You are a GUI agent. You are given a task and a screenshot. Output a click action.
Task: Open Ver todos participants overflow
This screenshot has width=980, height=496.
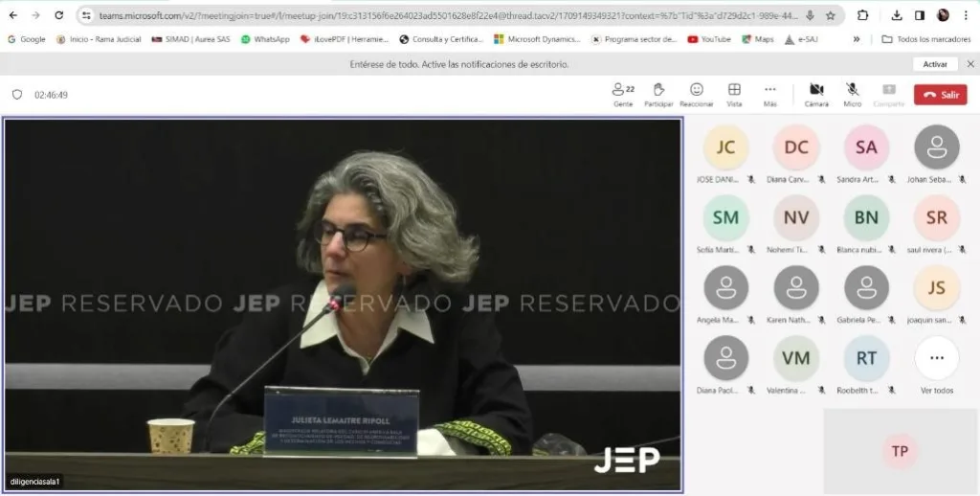click(937, 358)
